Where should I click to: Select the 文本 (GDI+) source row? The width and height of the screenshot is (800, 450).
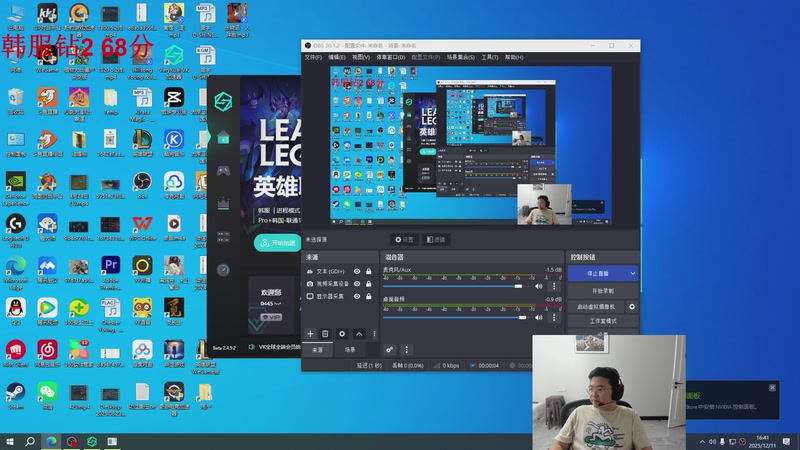(340, 271)
